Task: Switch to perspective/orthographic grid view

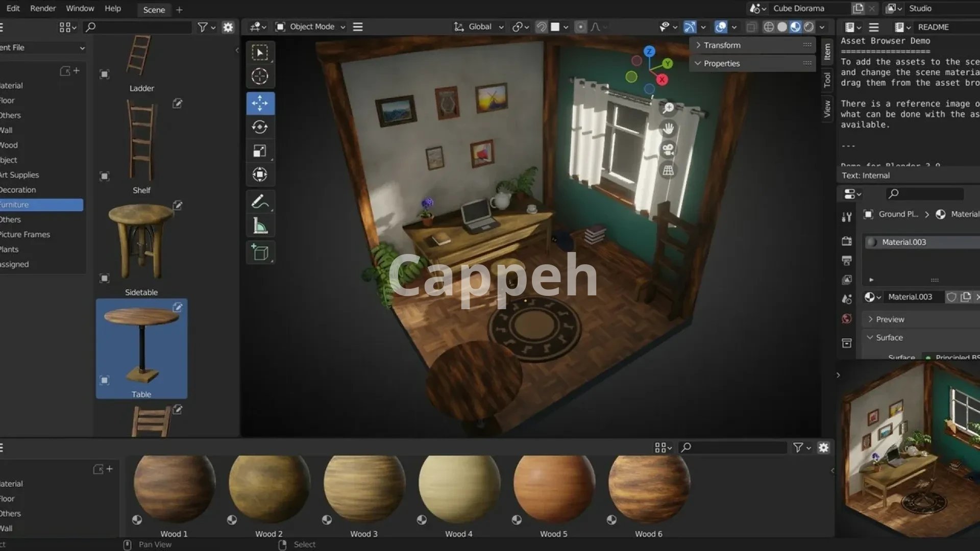Action: pos(668,170)
